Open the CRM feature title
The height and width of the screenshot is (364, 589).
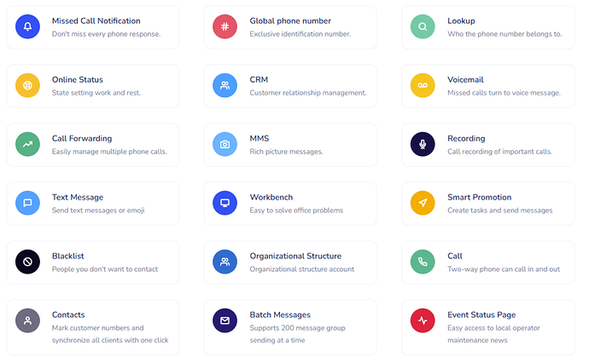pos(259,79)
